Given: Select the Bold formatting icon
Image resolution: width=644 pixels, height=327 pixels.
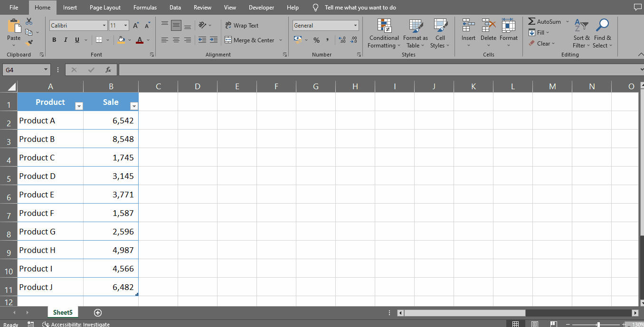Looking at the screenshot, I should tap(54, 40).
